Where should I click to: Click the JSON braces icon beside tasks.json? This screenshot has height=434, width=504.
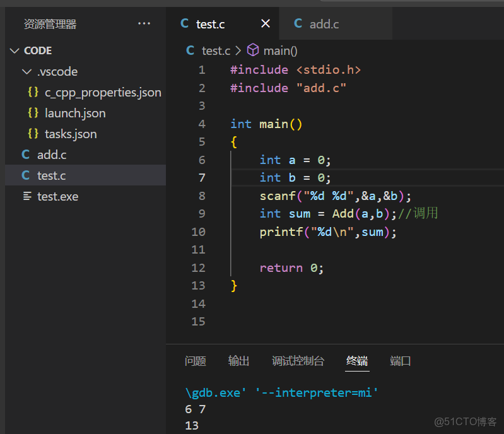coord(33,134)
